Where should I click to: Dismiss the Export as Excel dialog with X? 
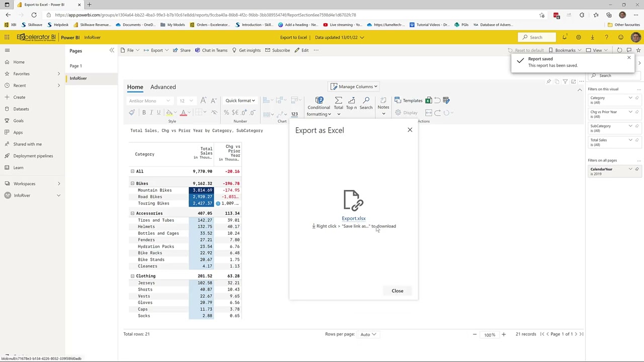coord(410,130)
